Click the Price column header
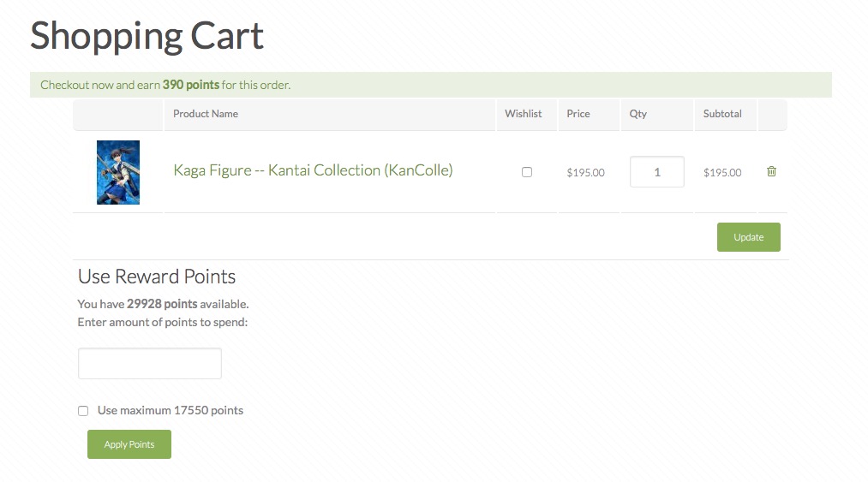 click(578, 114)
